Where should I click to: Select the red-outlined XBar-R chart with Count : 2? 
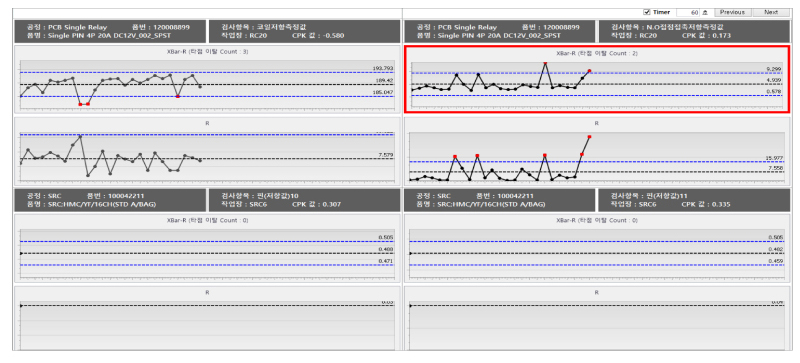(x=597, y=79)
